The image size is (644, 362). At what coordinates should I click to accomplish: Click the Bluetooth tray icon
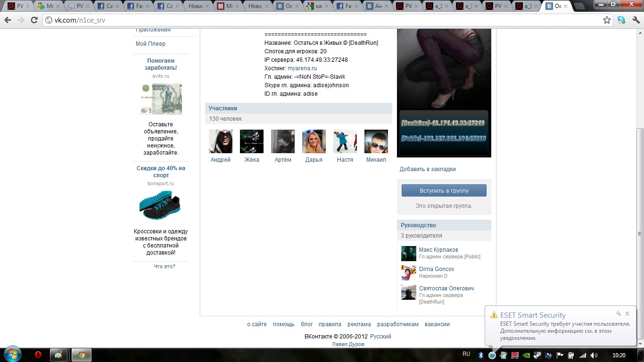point(481,355)
